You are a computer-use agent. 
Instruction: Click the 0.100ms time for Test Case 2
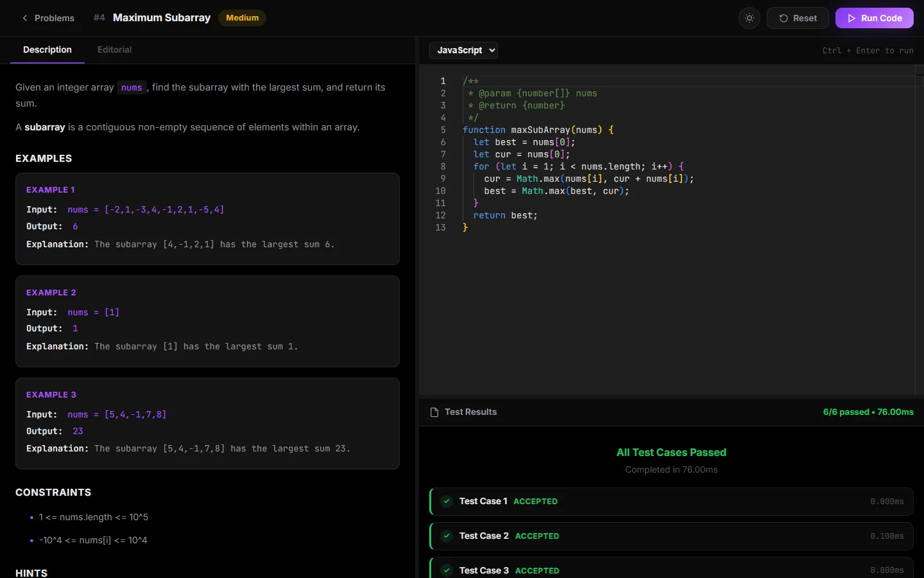click(887, 536)
